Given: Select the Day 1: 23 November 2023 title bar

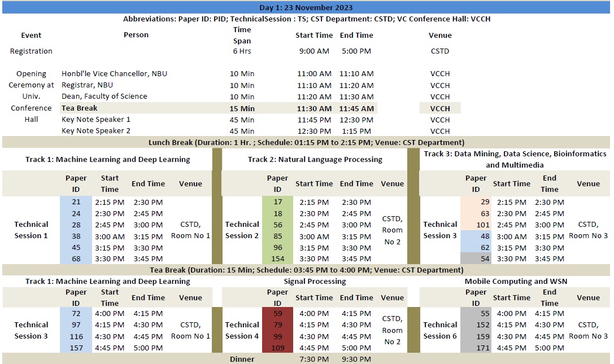Looking at the screenshot, I should pyautogui.click(x=306, y=7).
